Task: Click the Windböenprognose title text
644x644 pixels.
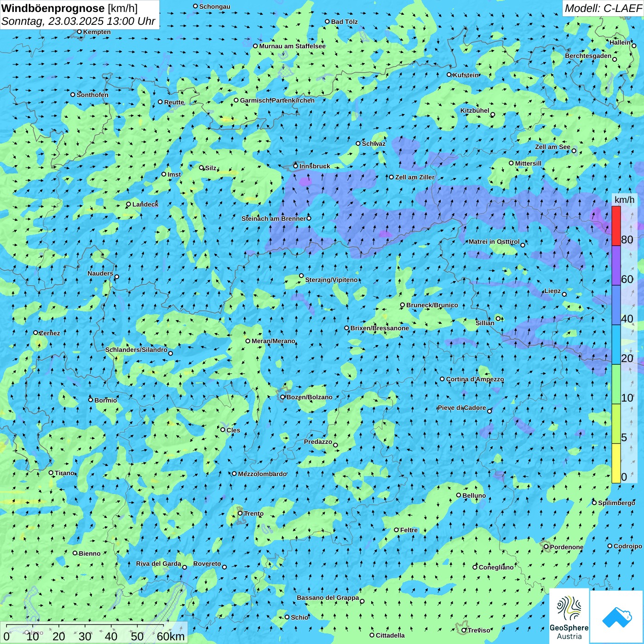Action: point(53,9)
